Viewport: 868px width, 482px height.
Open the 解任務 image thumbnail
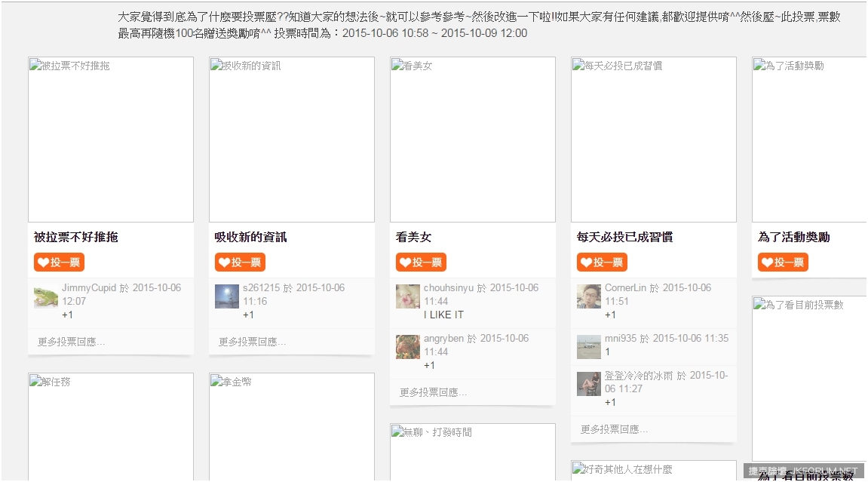click(x=111, y=428)
